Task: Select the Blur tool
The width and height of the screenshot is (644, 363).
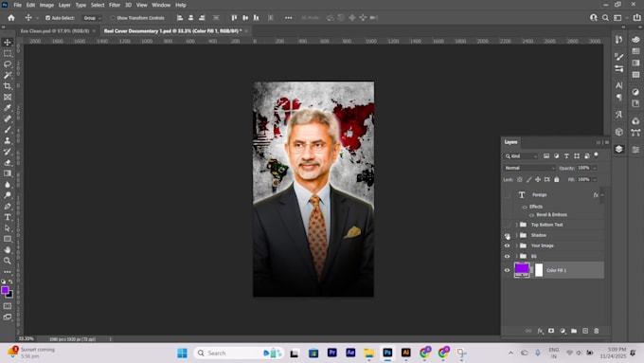Action: coord(8,184)
